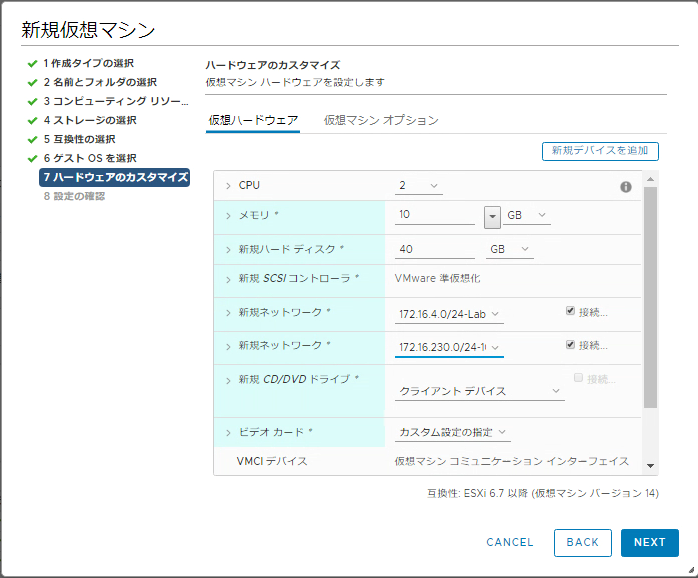Open the 172.16.4.0/24-Lab network dropdown
698x578 pixels.
click(x=449, y=314)
